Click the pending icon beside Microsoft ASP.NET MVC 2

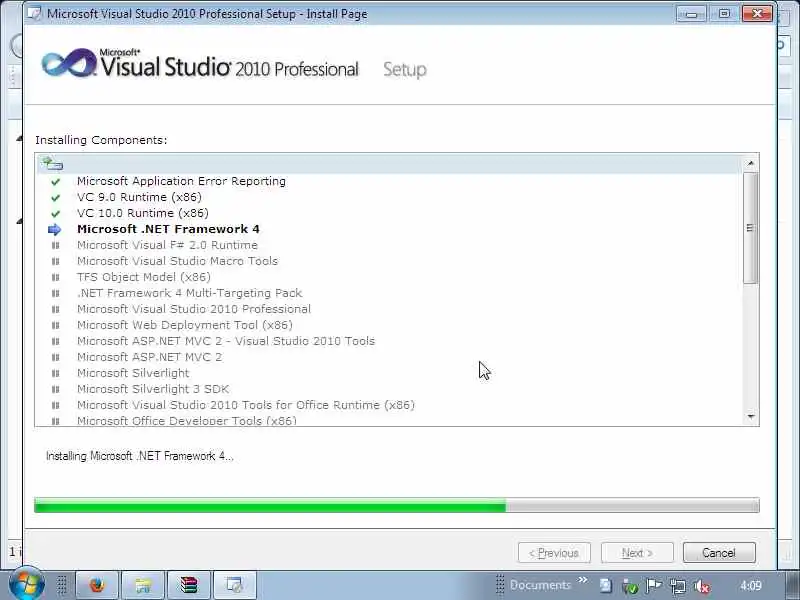click(x=56, y=358)
